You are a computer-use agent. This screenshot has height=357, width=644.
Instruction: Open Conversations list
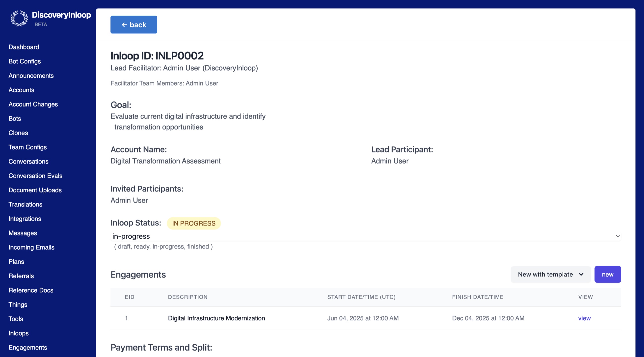[28, 161]
